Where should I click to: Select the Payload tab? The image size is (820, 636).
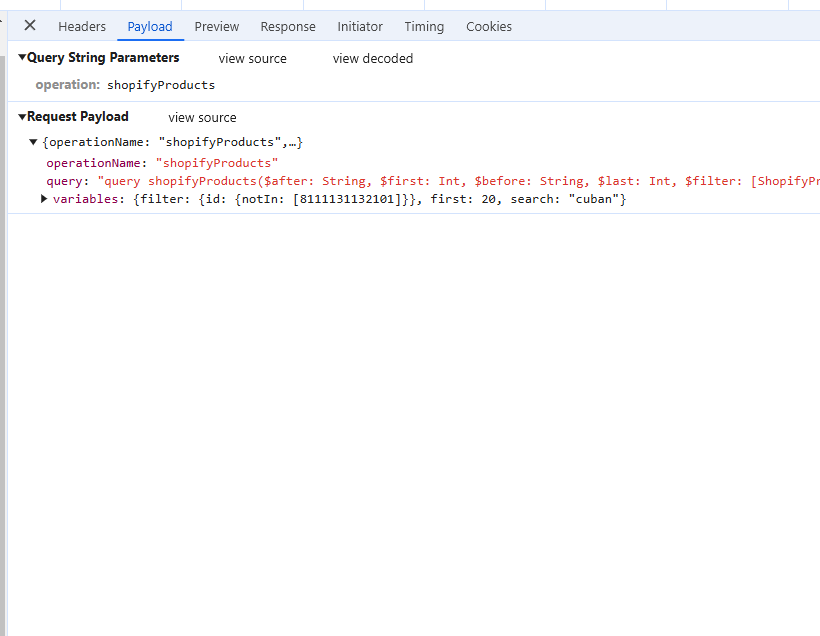point(150,26)
